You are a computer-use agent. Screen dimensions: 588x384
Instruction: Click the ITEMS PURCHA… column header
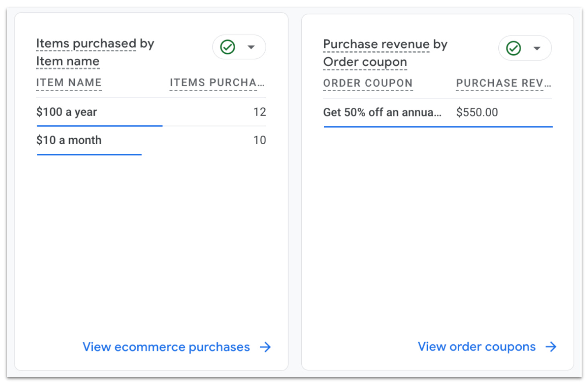[x=217, y=83]
